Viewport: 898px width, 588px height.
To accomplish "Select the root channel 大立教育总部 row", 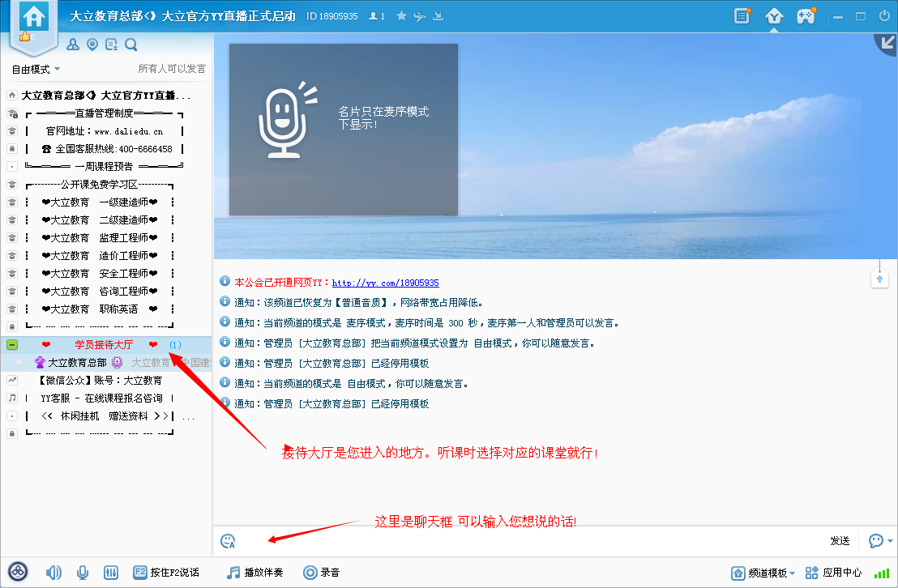I will point(106,96).
